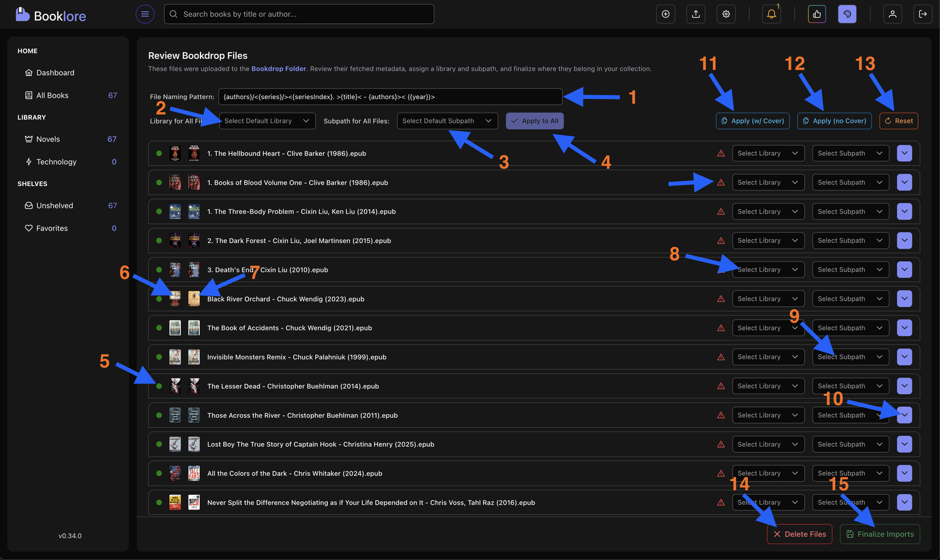Open the notifications bell
The width and height of the screenshot is (940, 560).
coord(771,13)
